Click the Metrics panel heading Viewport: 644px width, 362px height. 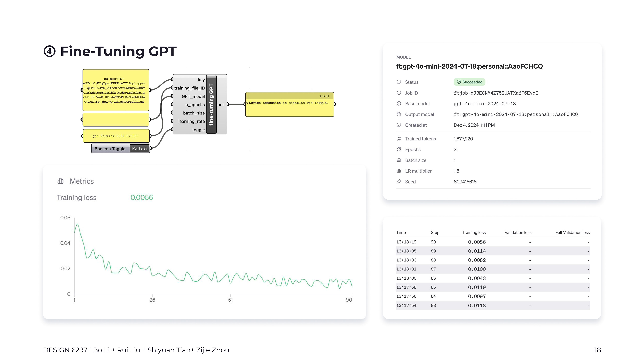[x=82, y=181]
